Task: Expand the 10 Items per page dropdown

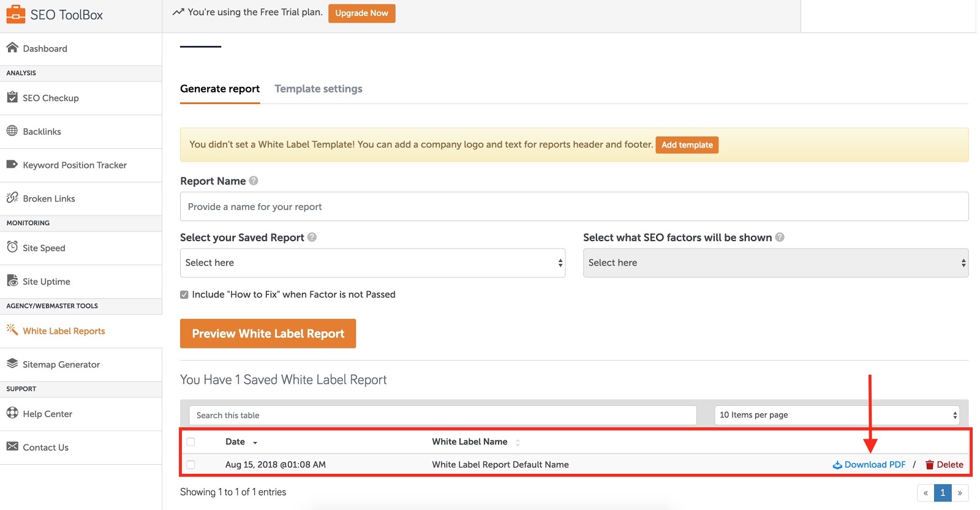Action: 837,415
